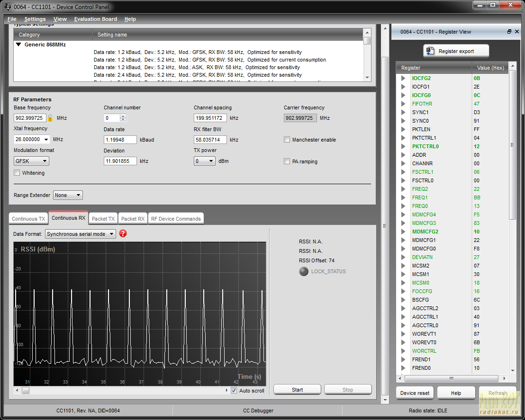This screenshot has width=525, height=420.
Task: Expand the FIFOTHR register row
Action: click(403, 104)
